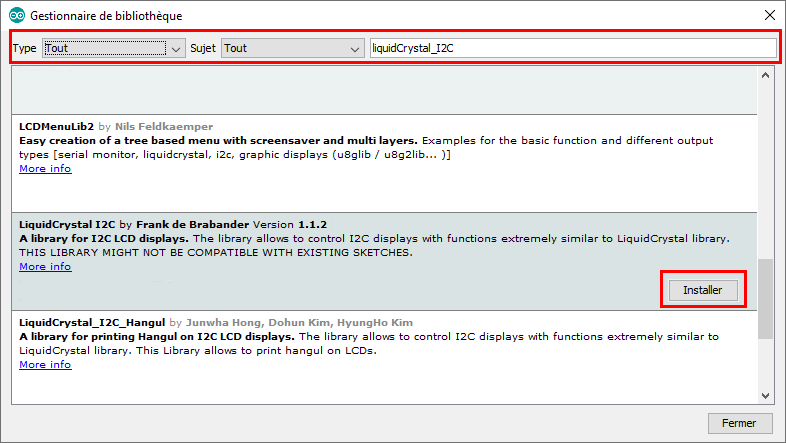Install the LiquidCrystal I2C library
Viewport: 786px width, 443px height.
coord(703,290)
